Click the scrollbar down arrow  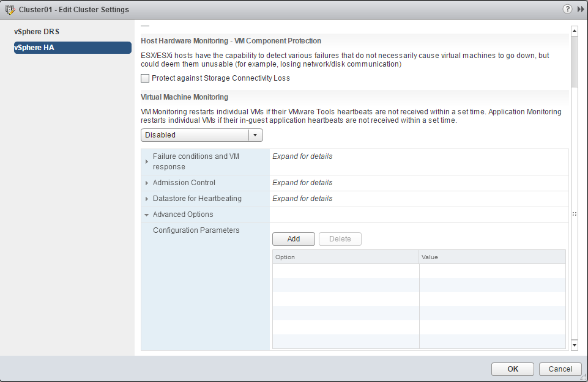coord(574,345)
